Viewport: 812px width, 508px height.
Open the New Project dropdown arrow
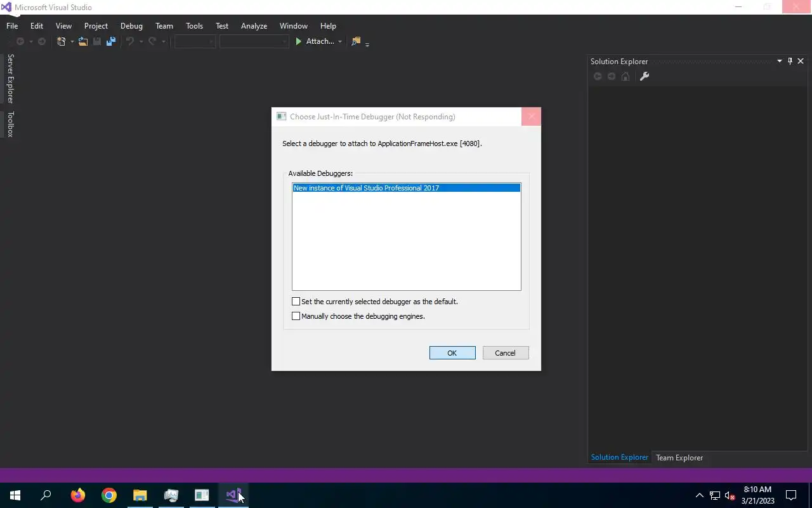point(72,42)
